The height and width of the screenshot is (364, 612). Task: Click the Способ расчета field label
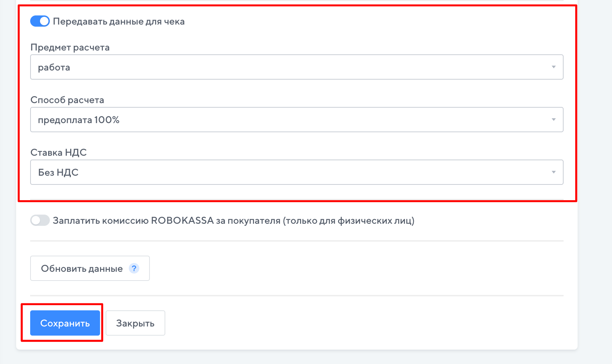(x=67, y=100)
